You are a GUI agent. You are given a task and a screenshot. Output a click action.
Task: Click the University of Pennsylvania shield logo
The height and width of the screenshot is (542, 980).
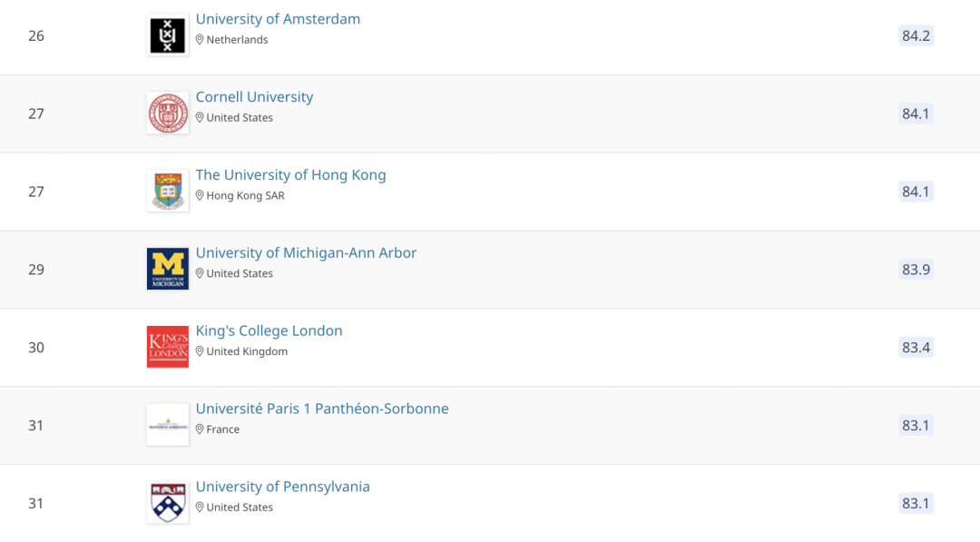[x=168, y=503]
